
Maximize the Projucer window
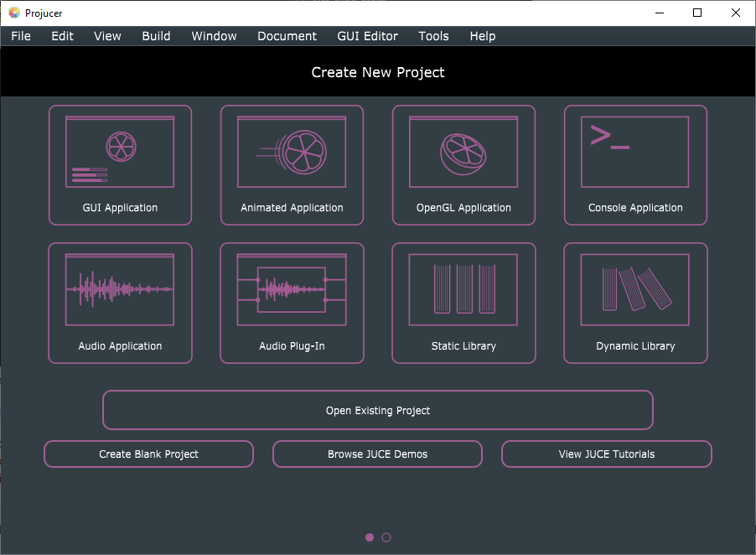pyautogui.click(x=697, y=13)
